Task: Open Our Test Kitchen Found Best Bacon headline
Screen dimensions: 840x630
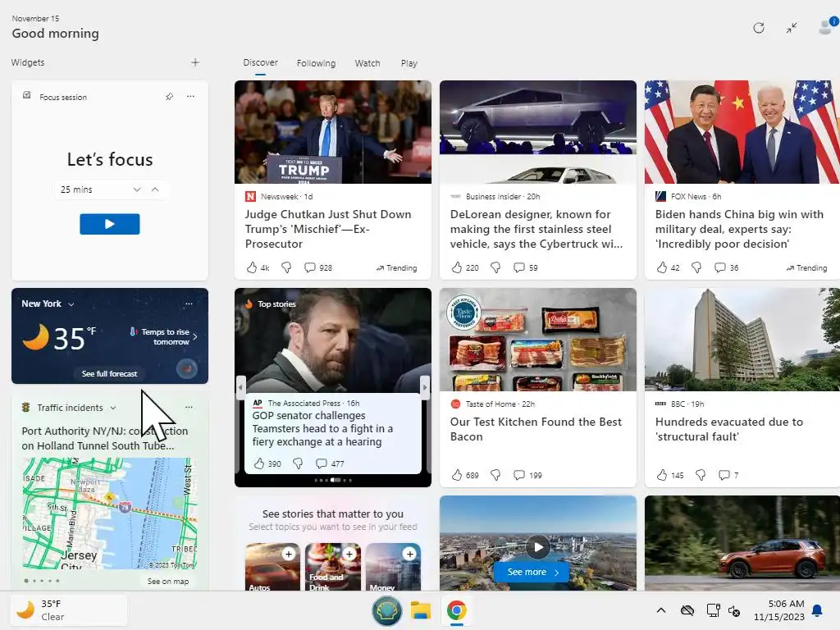Action: [x=536, y=429]
